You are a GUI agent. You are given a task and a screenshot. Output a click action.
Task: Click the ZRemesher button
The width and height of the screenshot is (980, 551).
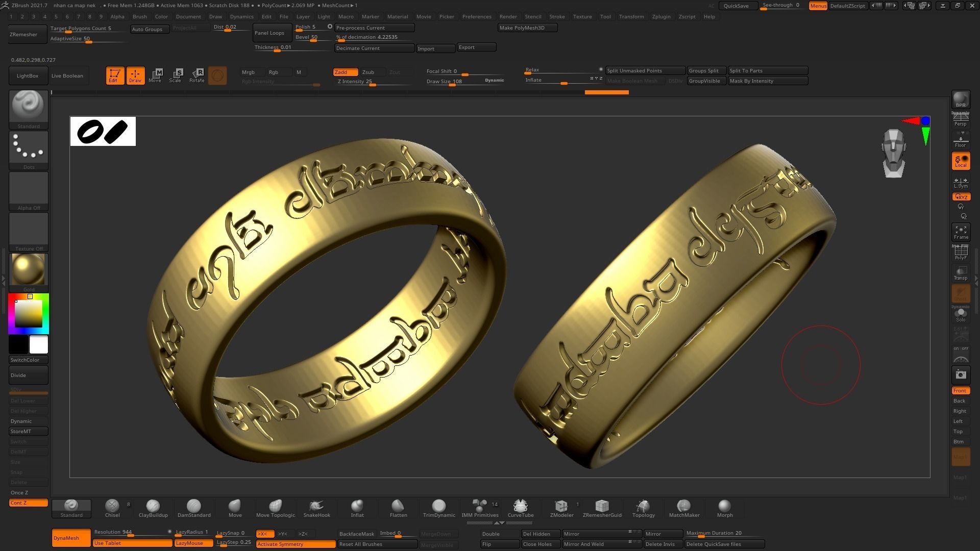28,34
